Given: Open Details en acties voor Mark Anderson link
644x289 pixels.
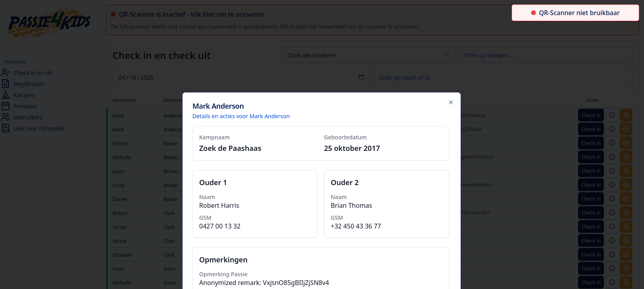Looking at the screenshot, I should 241,116.
